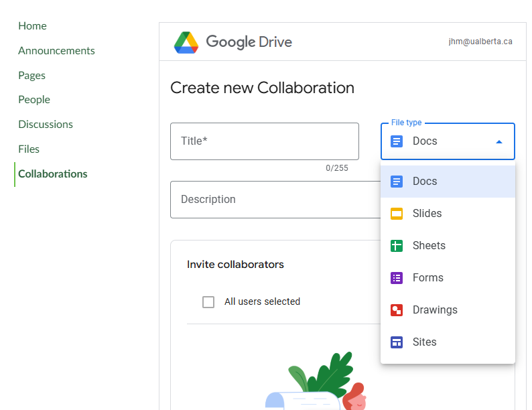Pick the blue Sites icon
The image size is (532, 410).
(397, 342)
